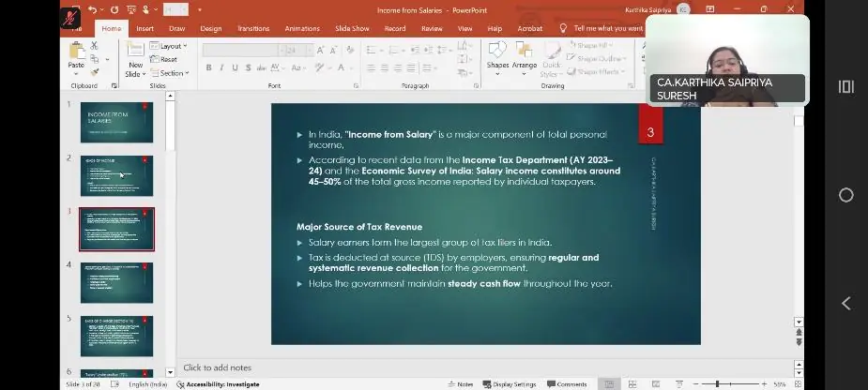This screenshot has height=390, width=868.
Task: Switch to Slide Sorter view icon
Action: tap(632, 384)
